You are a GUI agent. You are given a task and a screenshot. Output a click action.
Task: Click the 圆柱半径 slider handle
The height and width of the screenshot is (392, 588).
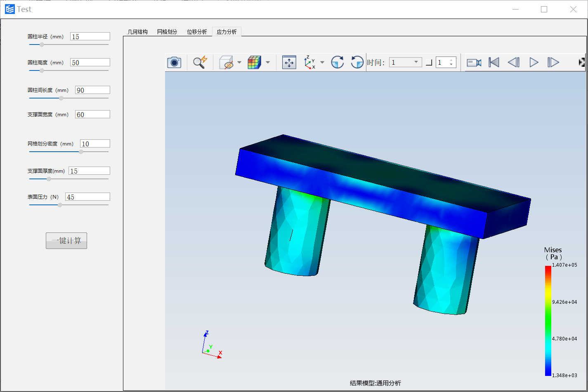(42, 45)
